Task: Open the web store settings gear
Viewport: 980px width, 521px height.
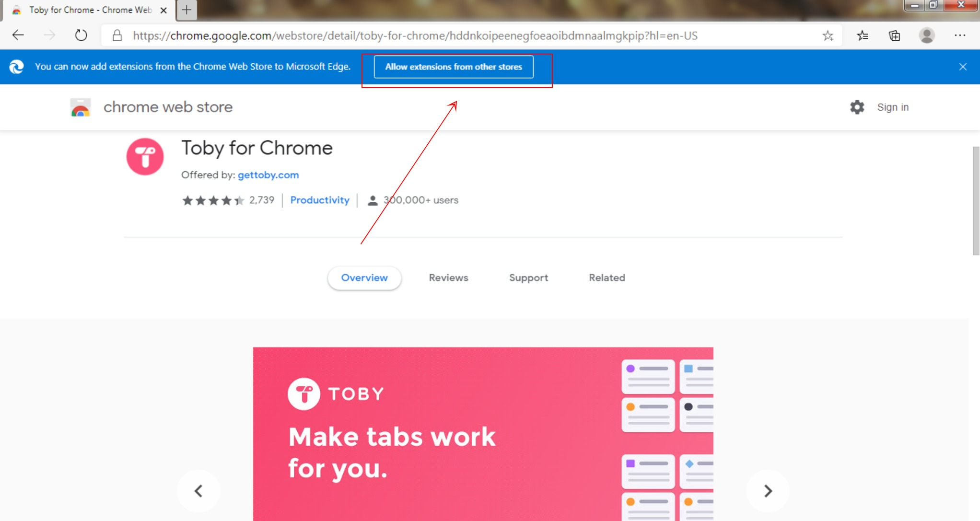Action: [857, 107]
